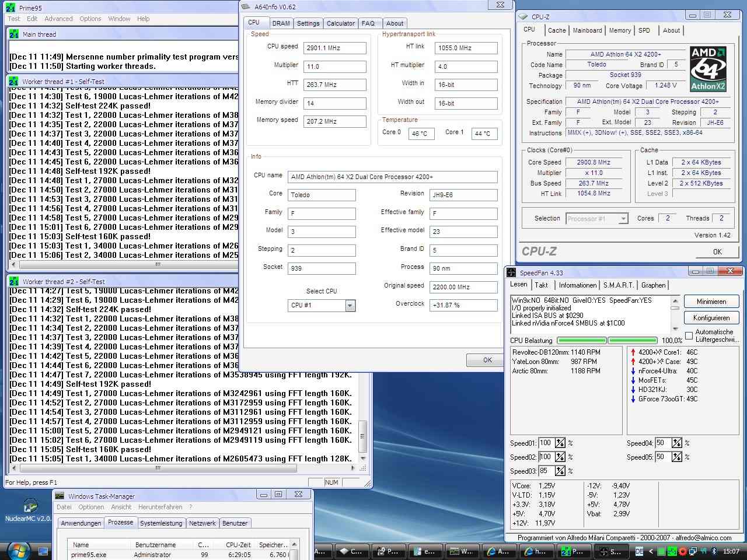Click the Speed02 percentage input field
Viewport: 747px width, 560px height.
pos(546,457)
